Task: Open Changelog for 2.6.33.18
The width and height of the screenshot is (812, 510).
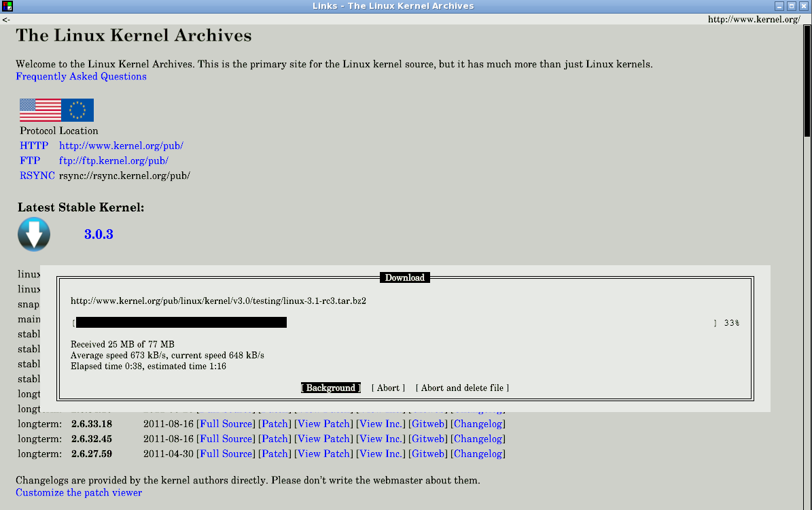Action: click(x=478, y=424)
